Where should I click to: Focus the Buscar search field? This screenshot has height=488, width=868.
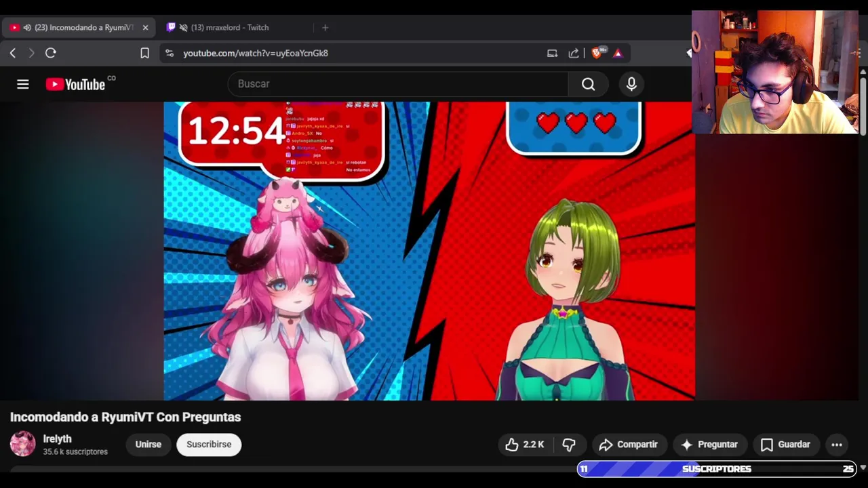coord(399,84)
